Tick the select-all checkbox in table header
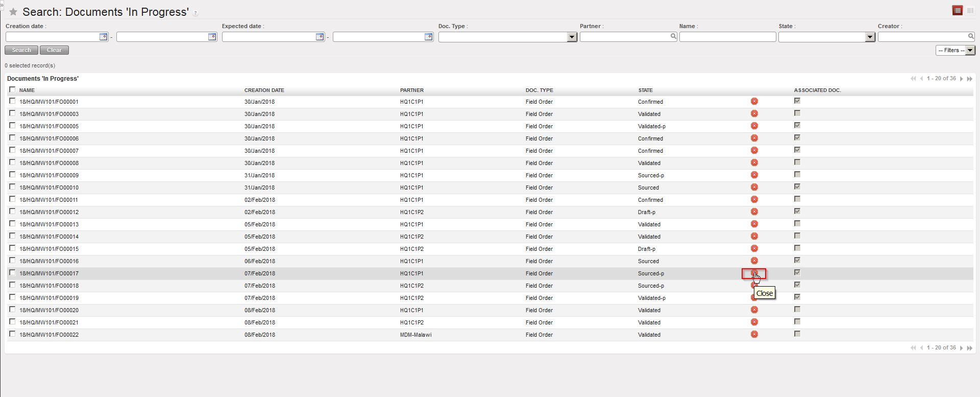The height and width of the screenshot is (397, 980). [12, 90]
